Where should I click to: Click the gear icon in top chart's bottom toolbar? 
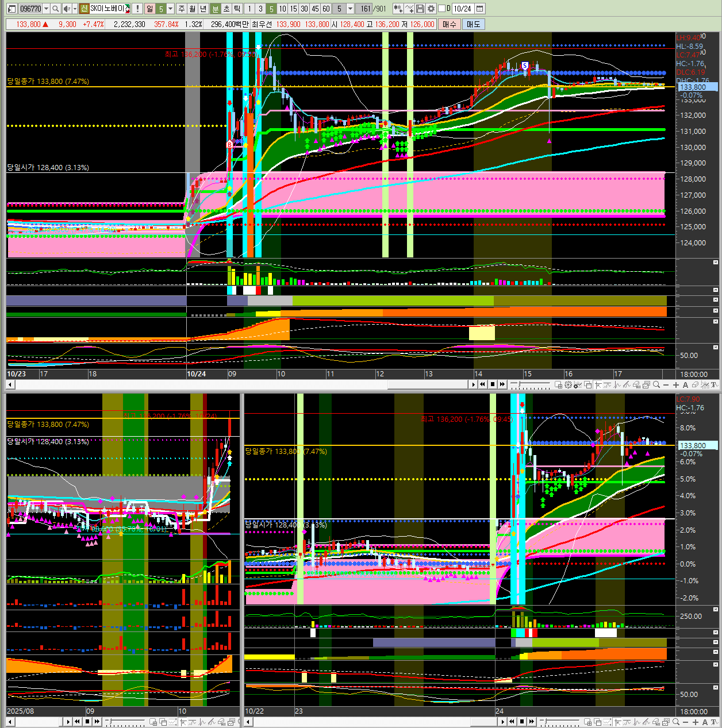568,384
